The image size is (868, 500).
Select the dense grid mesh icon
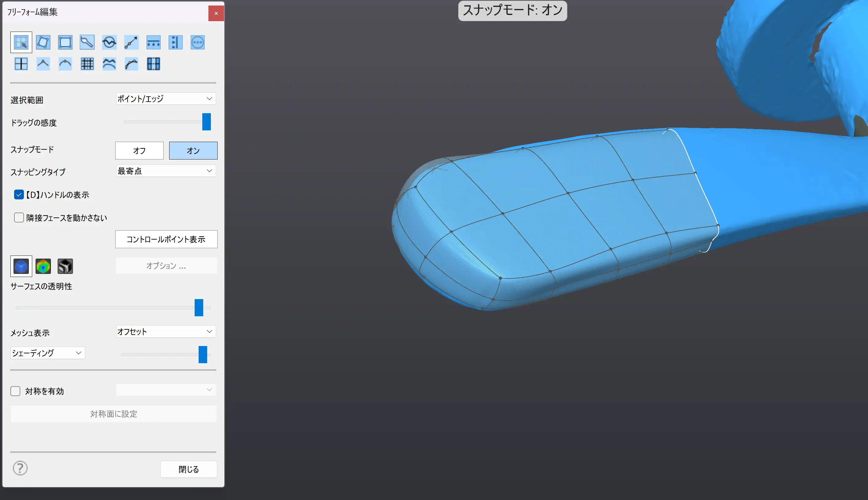tap(87, 64)
